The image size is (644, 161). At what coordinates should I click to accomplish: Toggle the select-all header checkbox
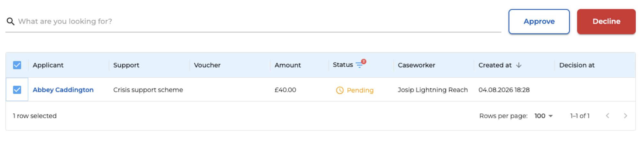17,65
